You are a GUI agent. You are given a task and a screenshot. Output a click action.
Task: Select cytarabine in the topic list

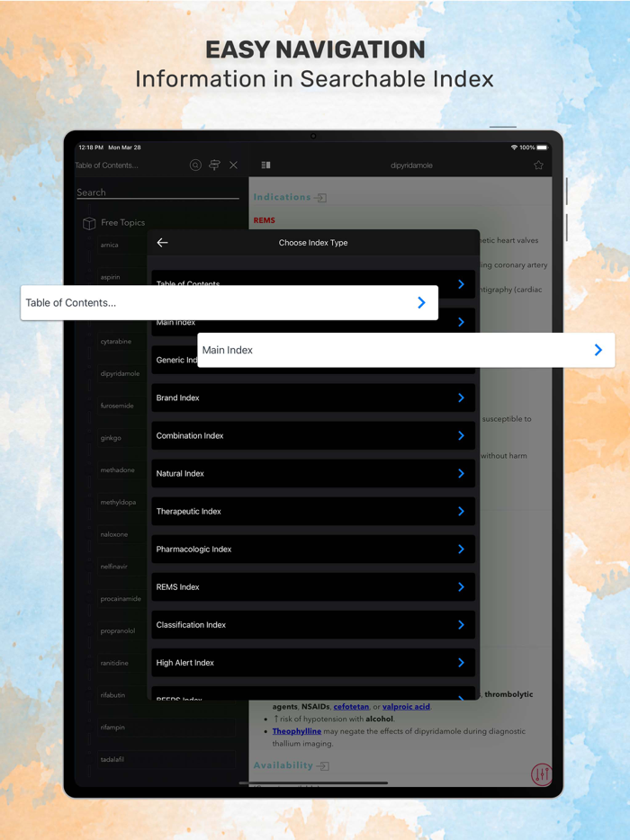116,341
